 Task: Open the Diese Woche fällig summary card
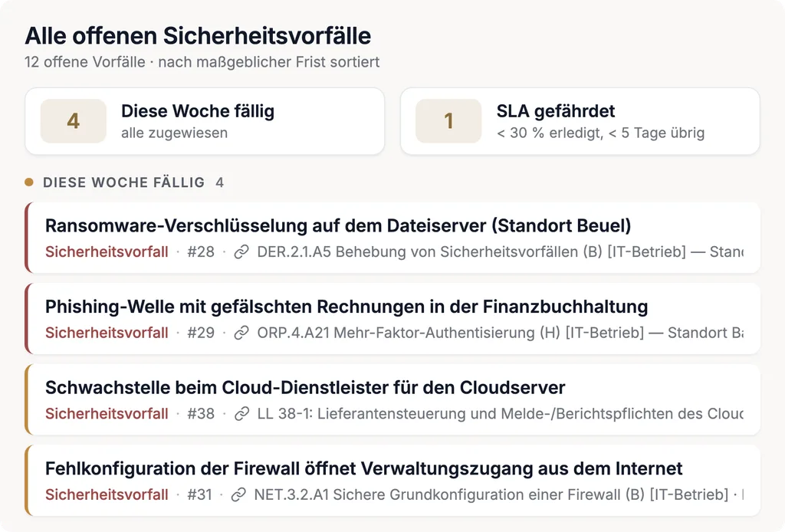pos(205,121)
